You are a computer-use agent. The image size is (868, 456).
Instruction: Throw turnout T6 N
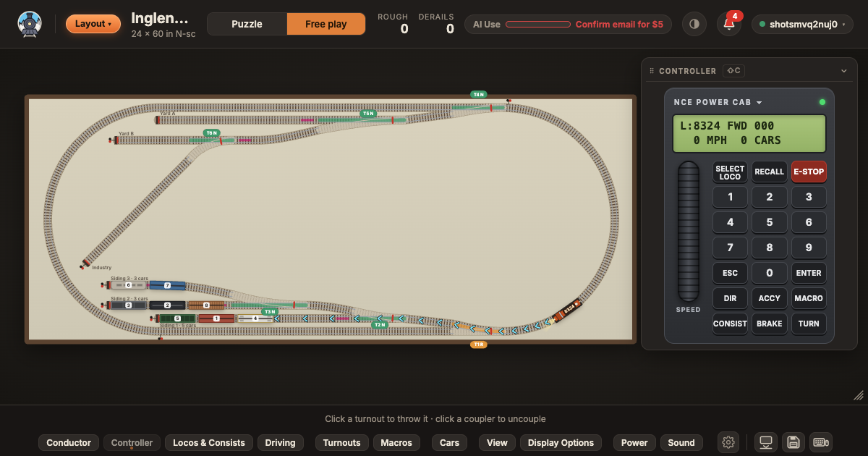click(211, 133)
